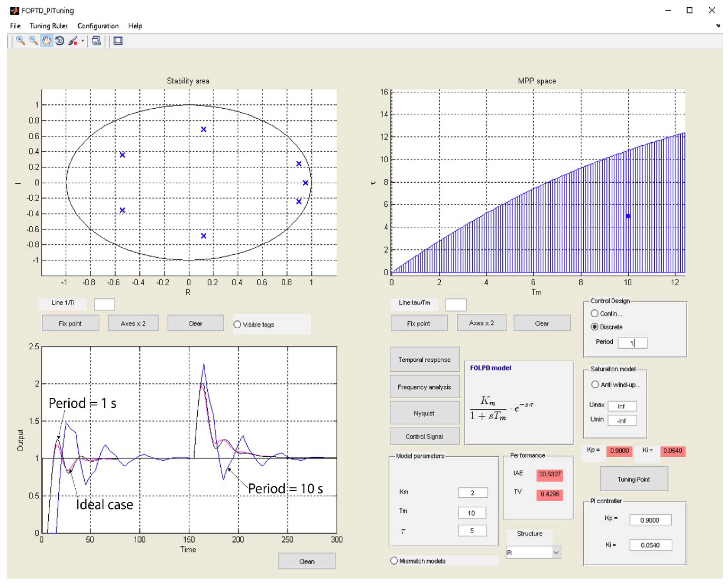Viewport: 728px width, 585px height.
Task: Click the blue tuning point in MPP space
Action: click(628, 216)
